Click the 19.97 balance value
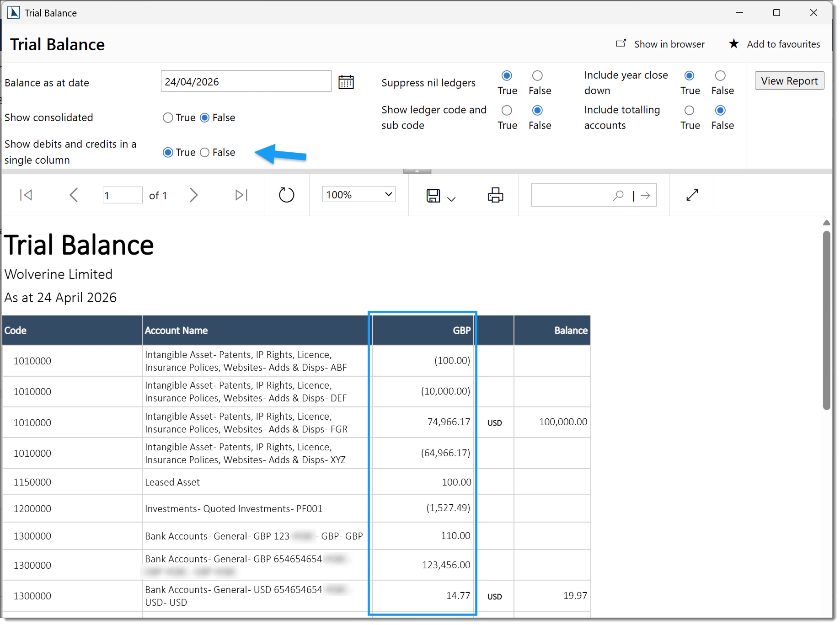 click(575, 595)
